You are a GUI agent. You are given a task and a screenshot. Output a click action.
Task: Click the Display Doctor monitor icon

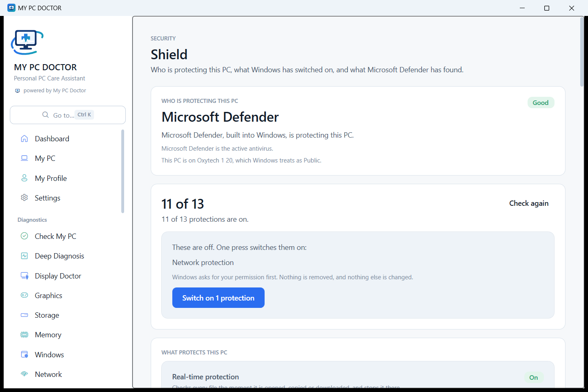24,276
